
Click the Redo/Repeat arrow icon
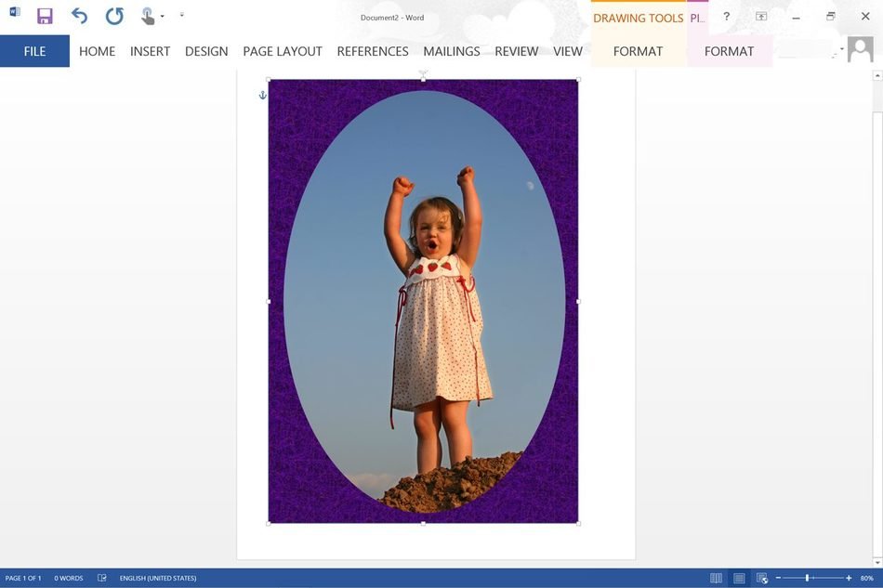[113, 16]
